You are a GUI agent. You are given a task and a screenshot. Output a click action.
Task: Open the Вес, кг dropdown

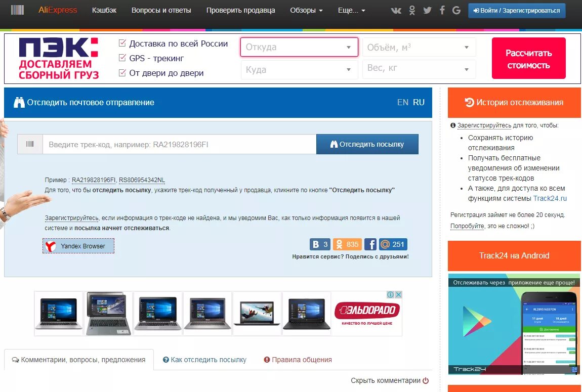tap(419, 69)
